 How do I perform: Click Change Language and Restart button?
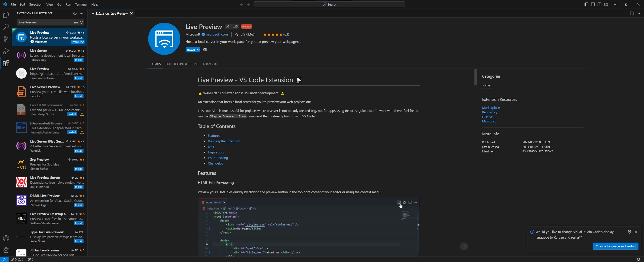[x=615, y=246]
